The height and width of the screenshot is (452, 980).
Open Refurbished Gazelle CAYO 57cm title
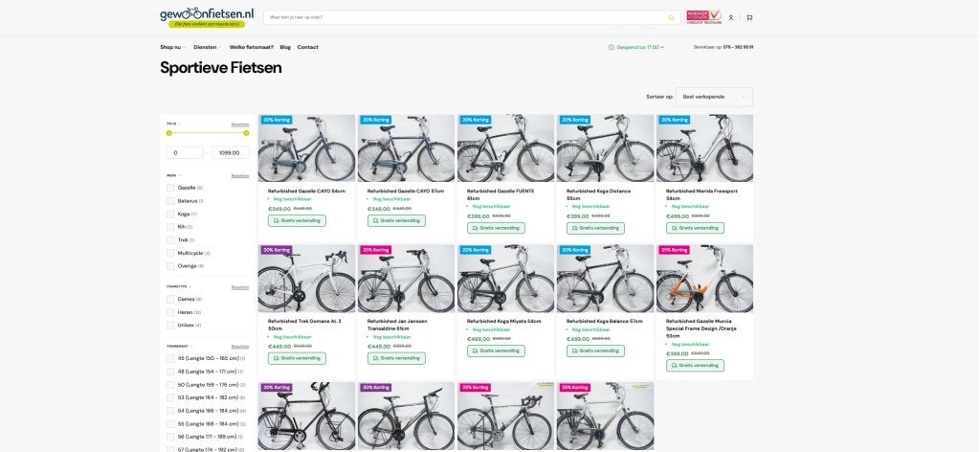tap(406, 191)
